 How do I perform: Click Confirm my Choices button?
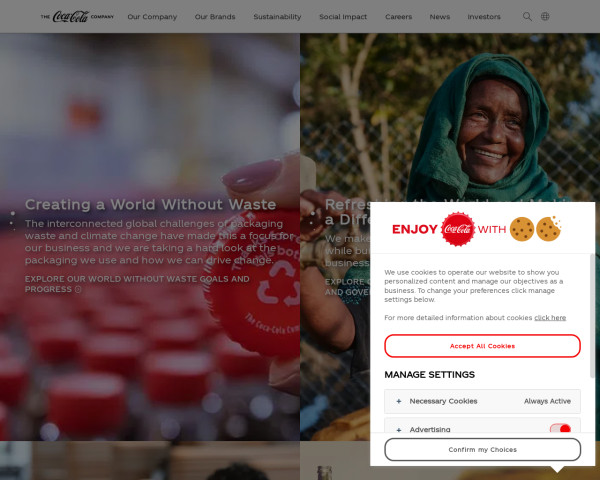point(482,449)
